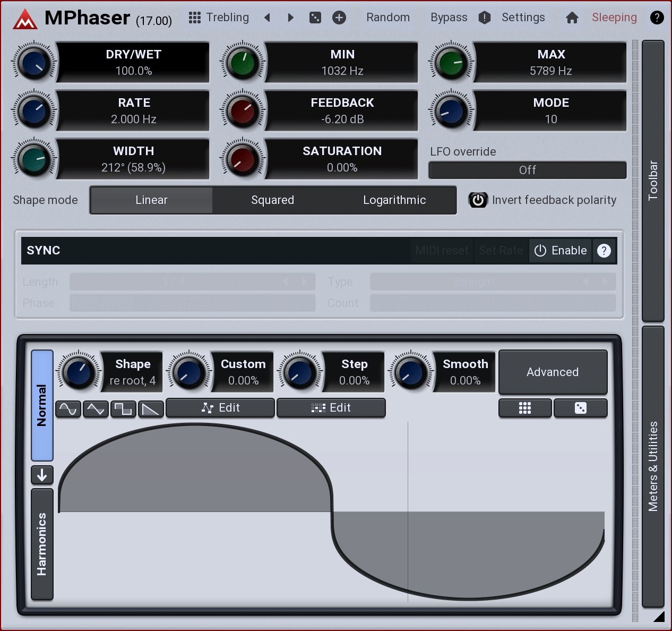Click the Advanced button
672x631 pixels.
tap(553, 372)
